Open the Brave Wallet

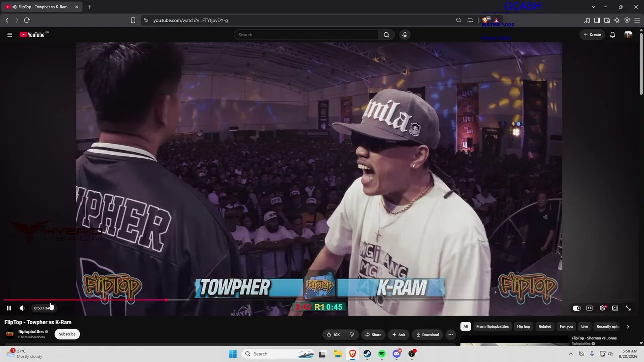(607, 20)
